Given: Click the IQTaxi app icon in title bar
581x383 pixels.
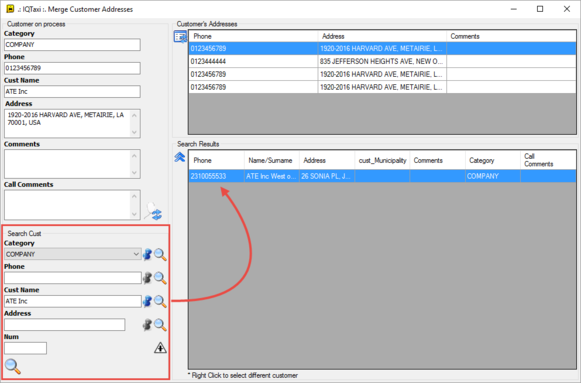Looking at the screenshot, I should point(10,9).
